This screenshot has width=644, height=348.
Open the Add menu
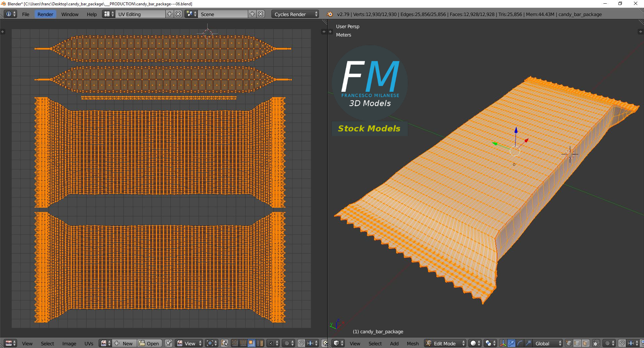394,343
